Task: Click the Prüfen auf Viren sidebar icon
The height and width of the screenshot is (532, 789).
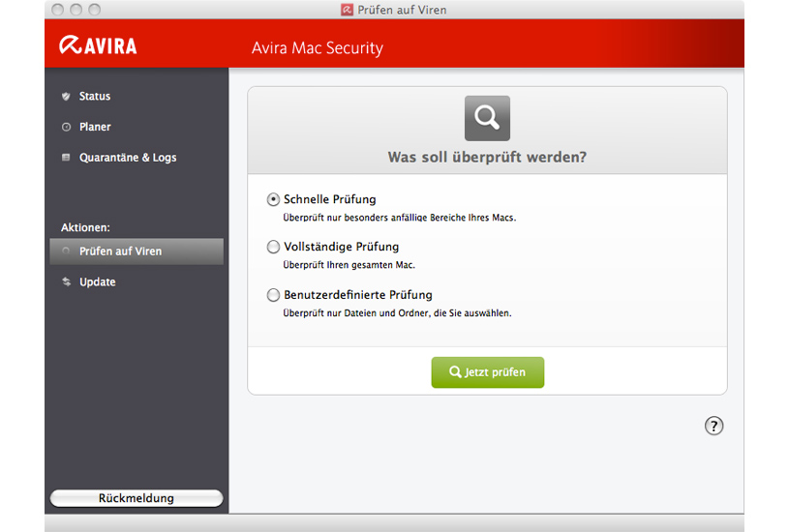Action: click(66, 251)
